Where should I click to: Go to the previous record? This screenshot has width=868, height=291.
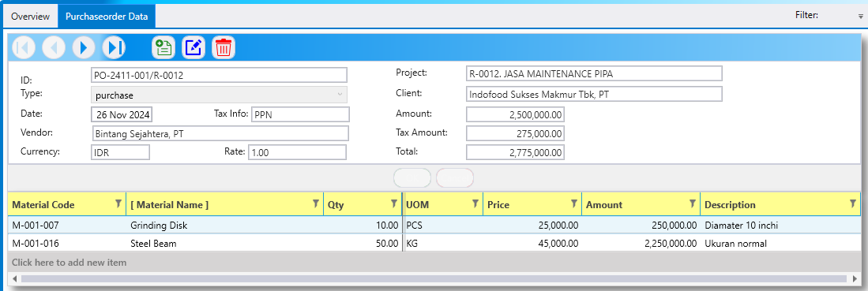coord(54,47)
